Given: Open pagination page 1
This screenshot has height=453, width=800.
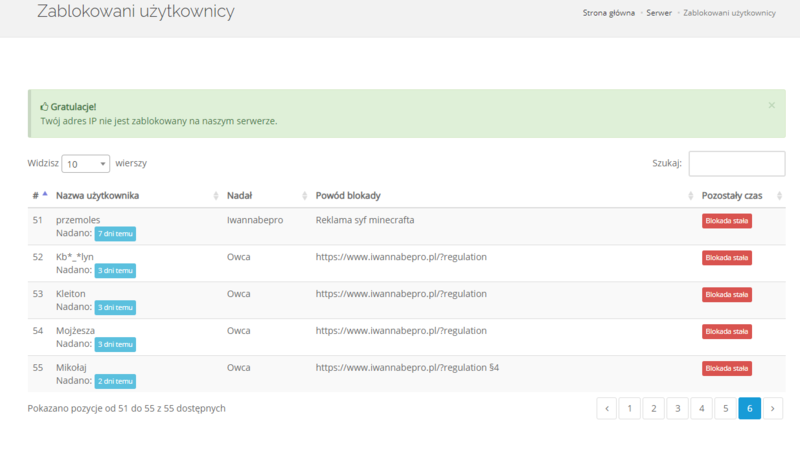Looking at the screenshot, I should 630,408.
